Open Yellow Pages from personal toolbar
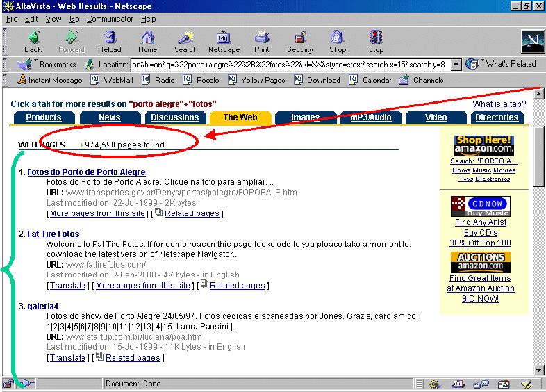The height and width of the screenshot is (392, 546). coord(256,80)
